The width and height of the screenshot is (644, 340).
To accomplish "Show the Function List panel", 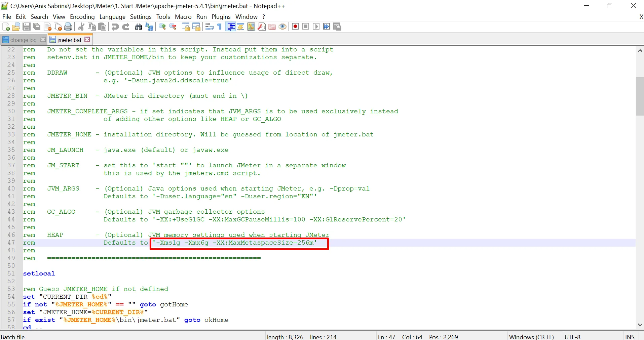I will click(x=262, y=27).
